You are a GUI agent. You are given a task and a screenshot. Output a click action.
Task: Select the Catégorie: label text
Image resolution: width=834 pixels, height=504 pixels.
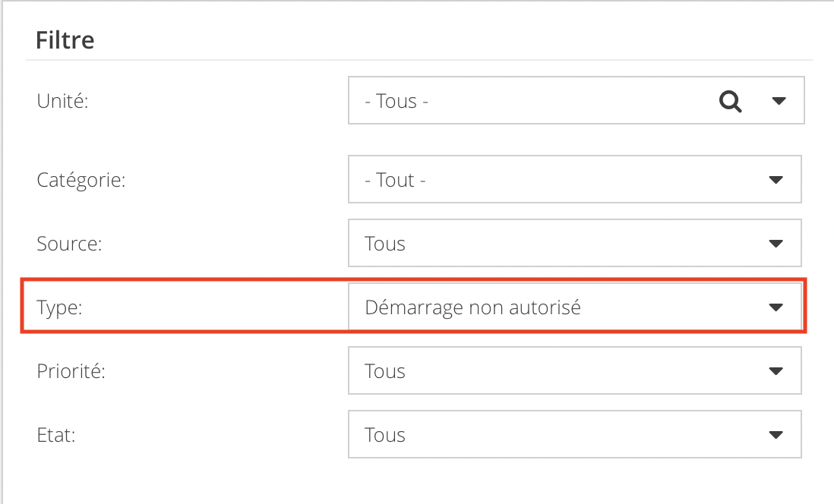tap(81, 180)
